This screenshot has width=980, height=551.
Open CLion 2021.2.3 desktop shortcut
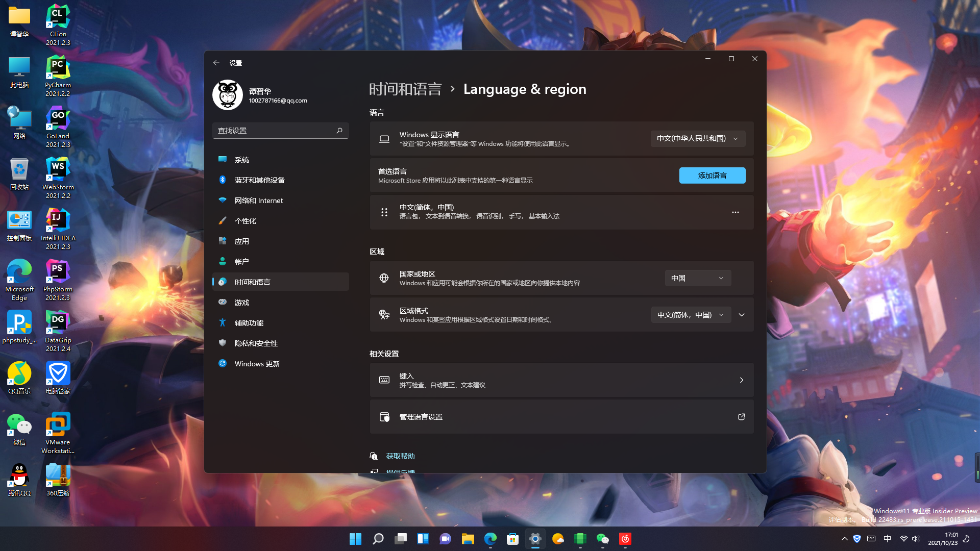click(x=58, y=25)
